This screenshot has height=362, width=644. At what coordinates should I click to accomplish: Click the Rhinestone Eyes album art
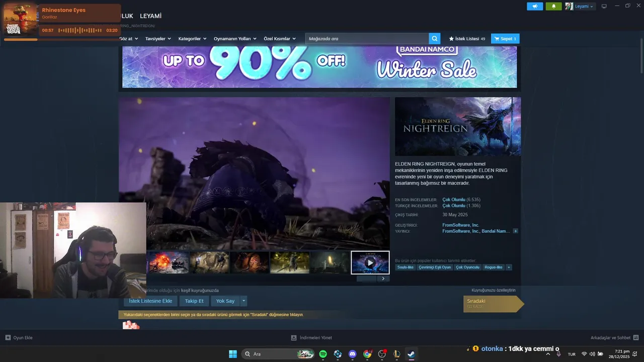pos(20,20)
